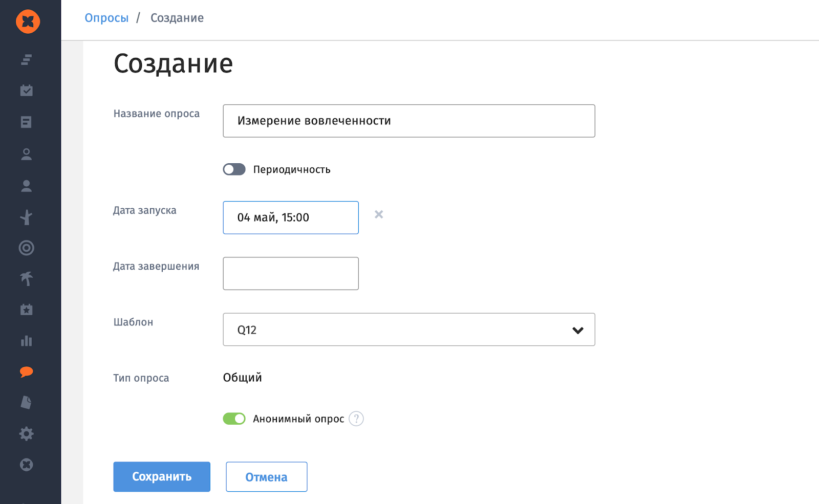
Task: Open the stacked-bars dashboard sidebar icon
Action: [27, 60]
